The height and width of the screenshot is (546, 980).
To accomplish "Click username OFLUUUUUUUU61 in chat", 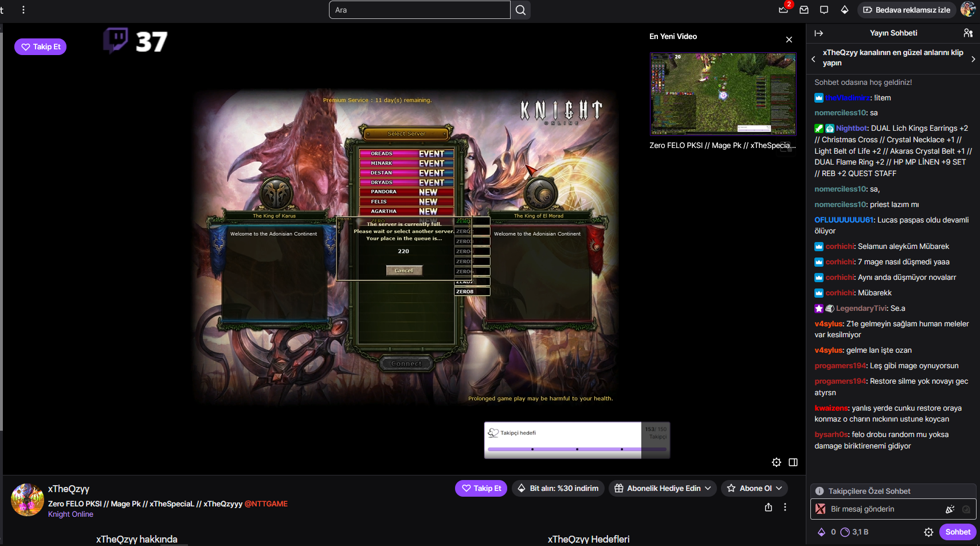I will tap(844, 220).
